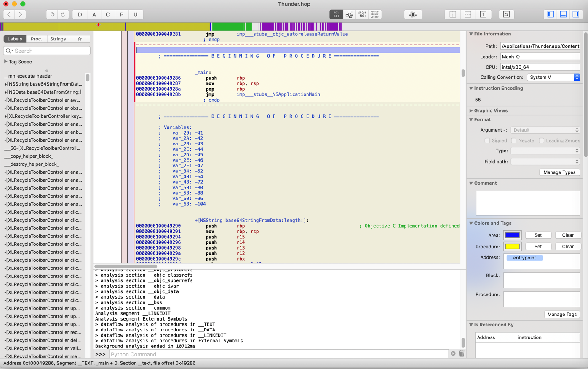The height and width of the screenshot is (369, 588).
Task: Switch to mov add assembly view
Action: (336, 14)
